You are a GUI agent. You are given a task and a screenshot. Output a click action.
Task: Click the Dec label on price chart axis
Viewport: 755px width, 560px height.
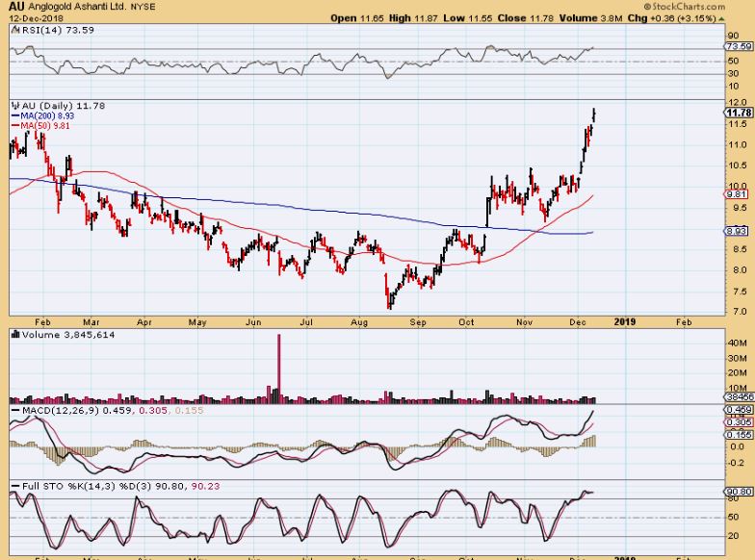577,321
